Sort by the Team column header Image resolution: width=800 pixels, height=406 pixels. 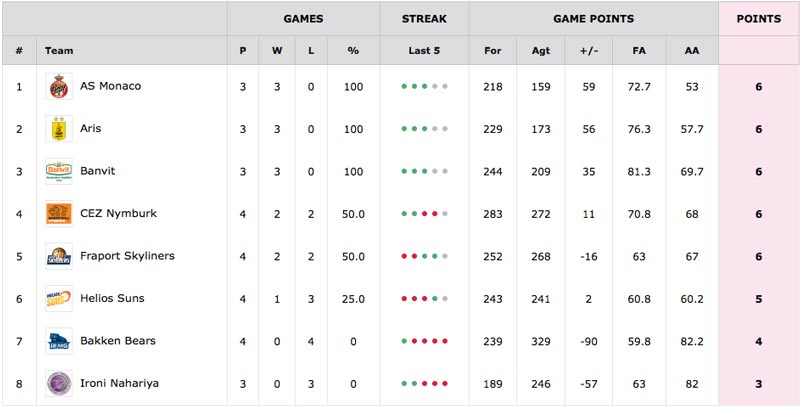pos(59,50)
